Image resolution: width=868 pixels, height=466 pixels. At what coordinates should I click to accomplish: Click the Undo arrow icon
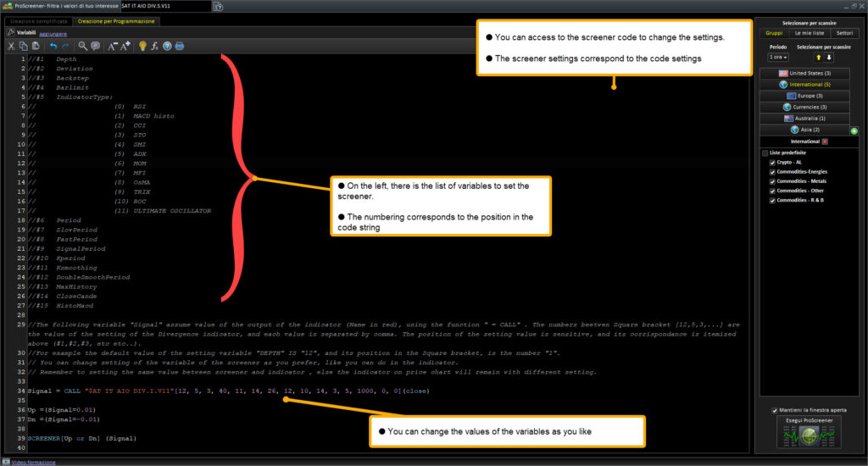pos(53,46)
